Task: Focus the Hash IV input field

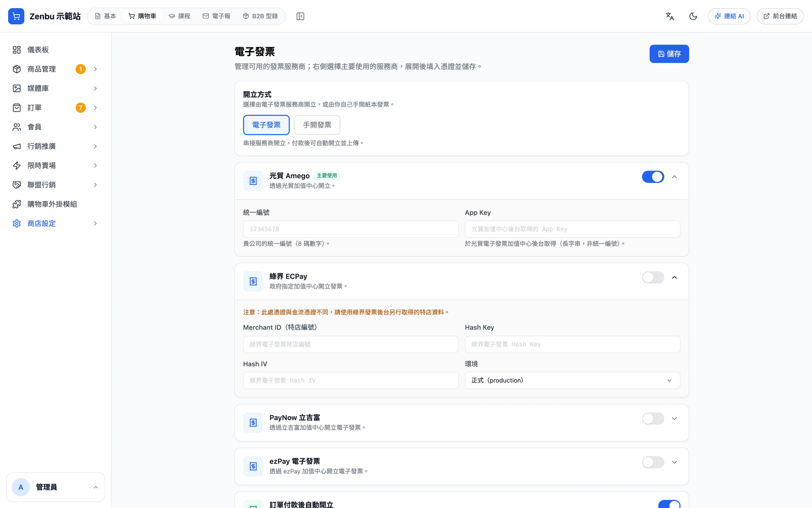Action: 351,380
